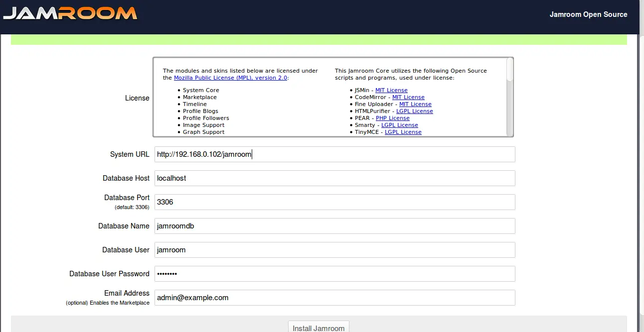Open Fine Uploader MIT License link
The height and width of the screenshot is (332, 644).
click(415, 104)
